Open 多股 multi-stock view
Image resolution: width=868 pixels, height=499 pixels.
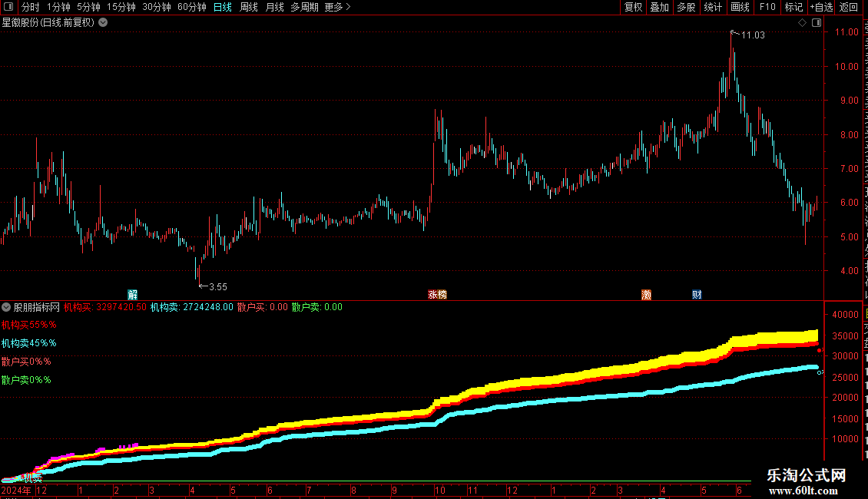click(687, 7)
